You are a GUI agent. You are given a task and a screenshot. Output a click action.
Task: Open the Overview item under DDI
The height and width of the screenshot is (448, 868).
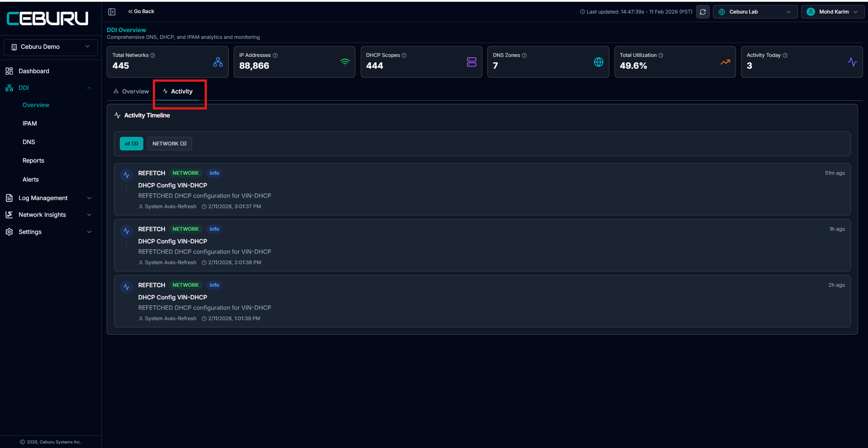pyautogui.click(x=36, y=105)
